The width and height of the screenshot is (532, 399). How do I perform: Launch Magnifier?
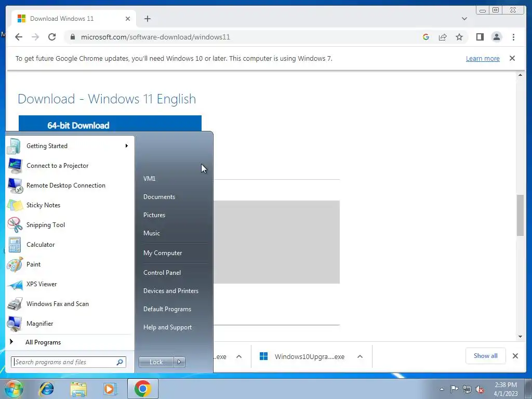pyautogui.click(x=70, y=323)
